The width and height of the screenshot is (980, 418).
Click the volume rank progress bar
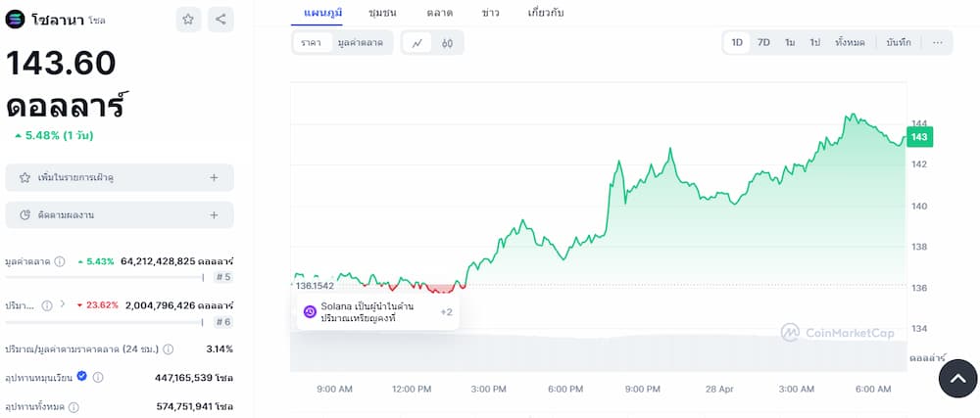pos(105,322)
